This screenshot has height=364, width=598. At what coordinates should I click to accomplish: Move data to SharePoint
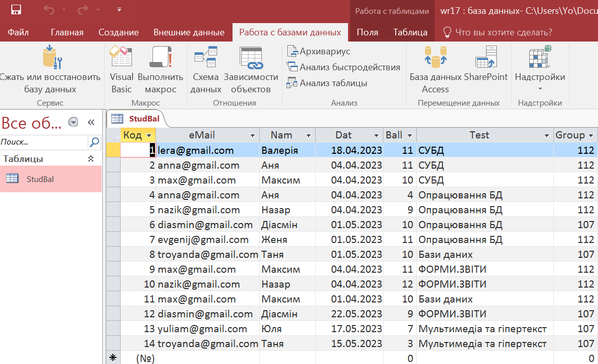pyautogui.click(x=485, y=57)
